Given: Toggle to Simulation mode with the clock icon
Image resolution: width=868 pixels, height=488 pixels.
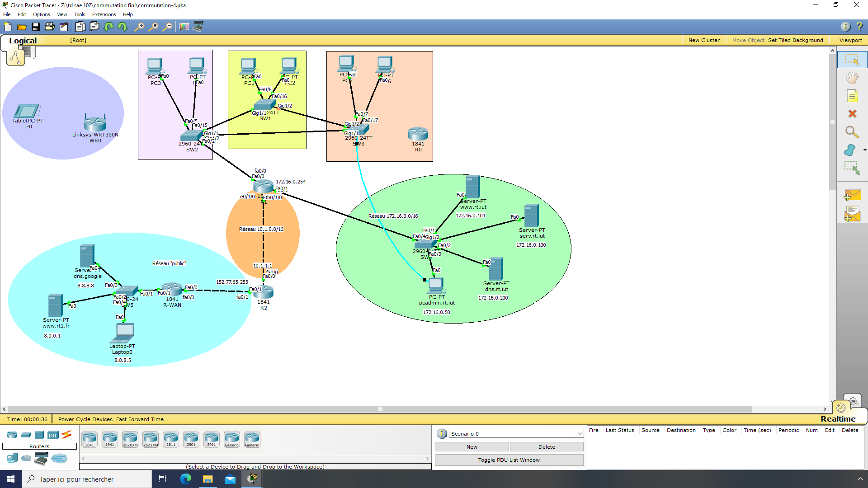Looking at the screenshot, I should click(841, 408).
